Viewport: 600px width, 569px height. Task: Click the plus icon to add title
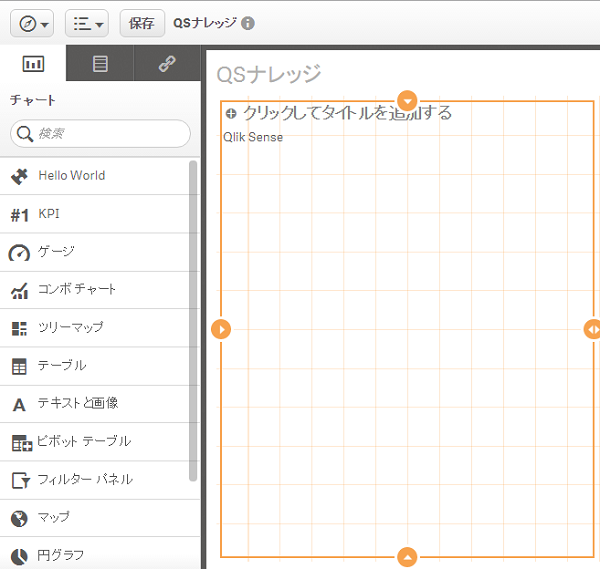[231, 113]
